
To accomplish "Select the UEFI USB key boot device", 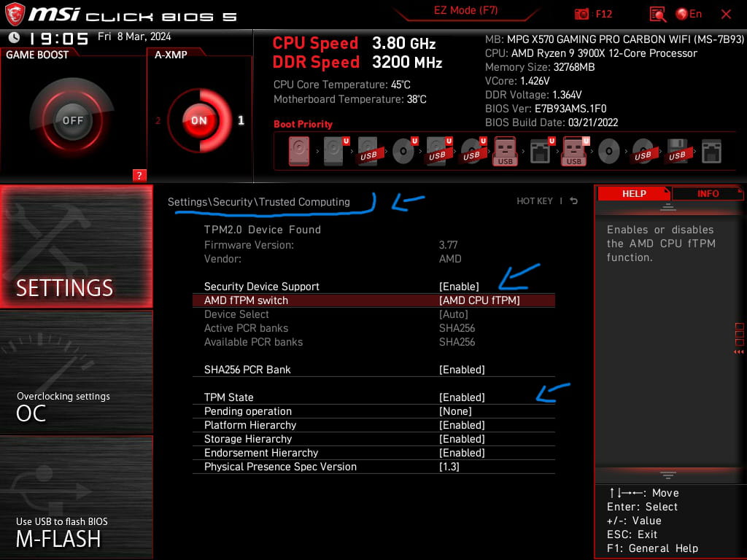I will tap(575, 152).
